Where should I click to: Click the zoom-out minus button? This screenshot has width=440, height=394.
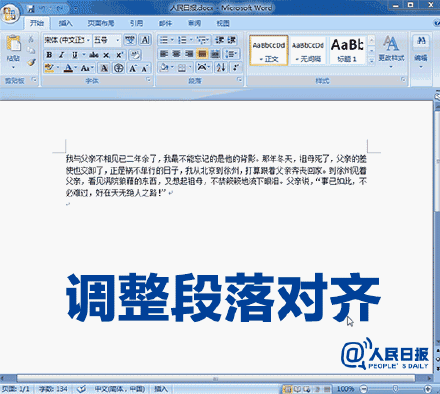pyautogui.click(x=364, y=389)
